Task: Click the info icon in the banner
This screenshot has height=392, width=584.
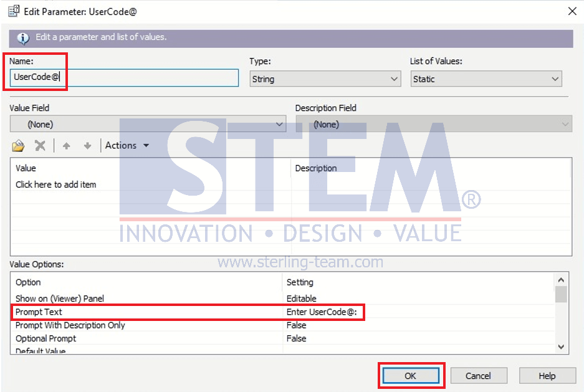Action: 23,38
